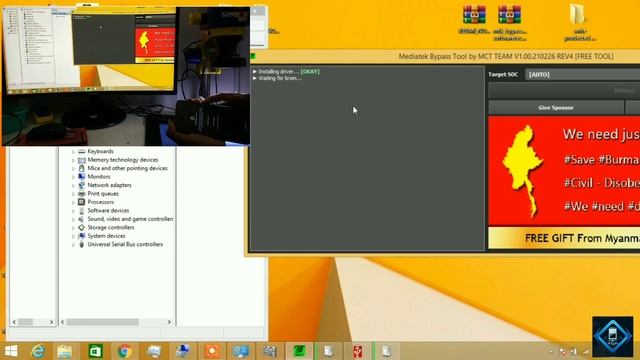The image size is (640, 360).
Task: Open the red USB taskbar icon
Action: click(358, 351)
